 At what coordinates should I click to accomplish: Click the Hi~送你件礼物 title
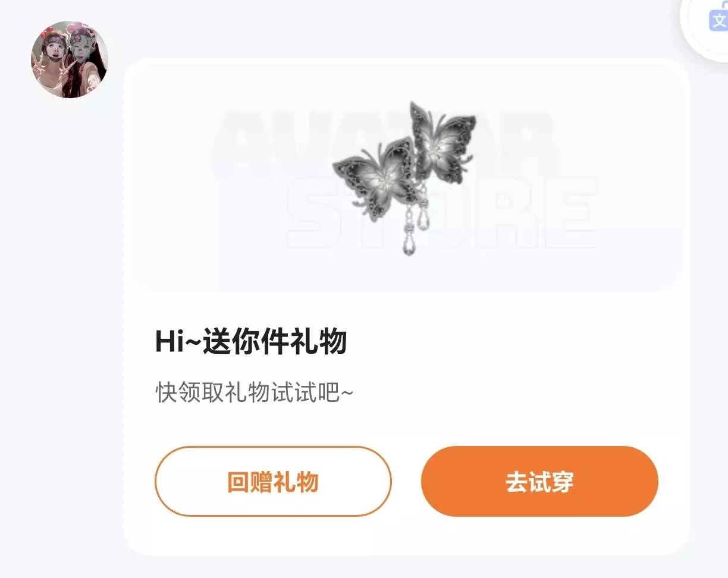click(x=251, y=342)
